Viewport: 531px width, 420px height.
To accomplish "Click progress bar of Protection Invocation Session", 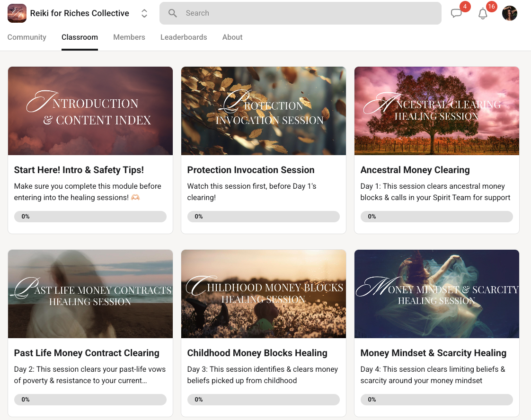I will point(264,217).
